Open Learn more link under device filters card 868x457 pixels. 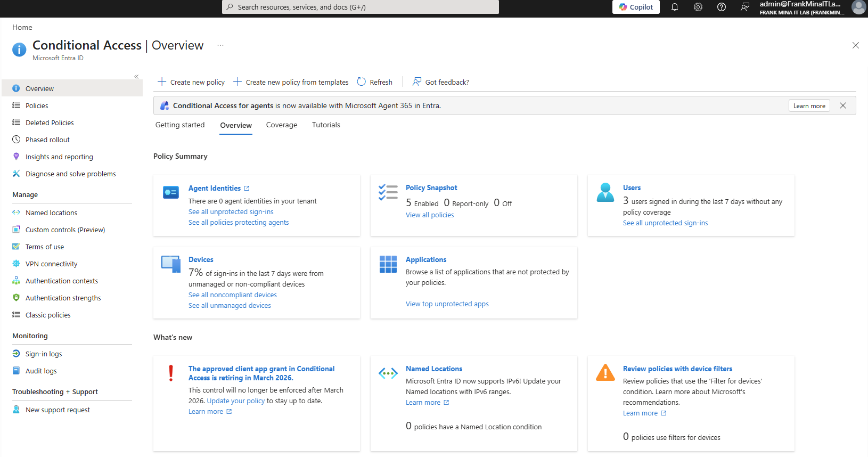tap(644, 413)
